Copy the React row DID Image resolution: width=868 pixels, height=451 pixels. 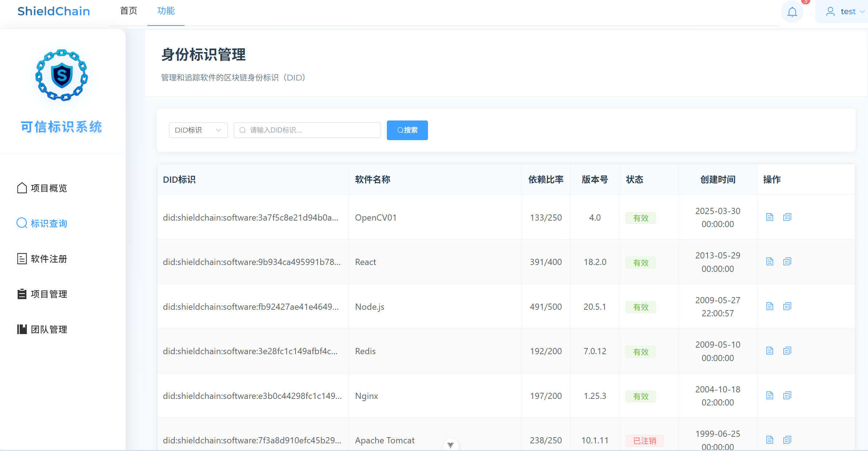[x=787, y=262]
